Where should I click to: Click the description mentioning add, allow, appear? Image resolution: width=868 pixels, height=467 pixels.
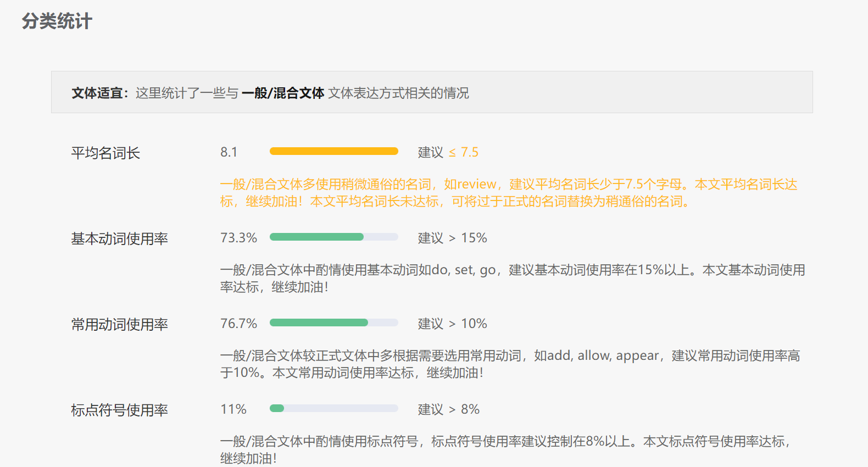(x=509, y=364)
